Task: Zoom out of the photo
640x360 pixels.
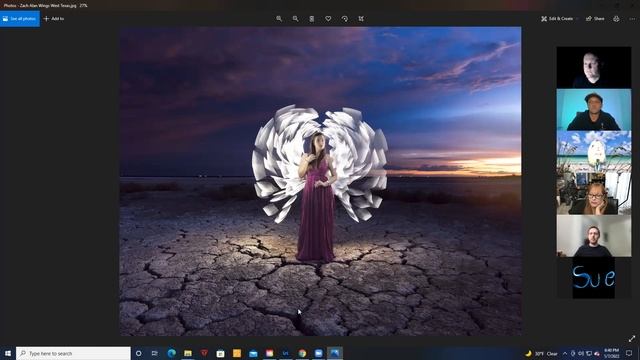Action: pyautogui.click(x=296, y=19)
